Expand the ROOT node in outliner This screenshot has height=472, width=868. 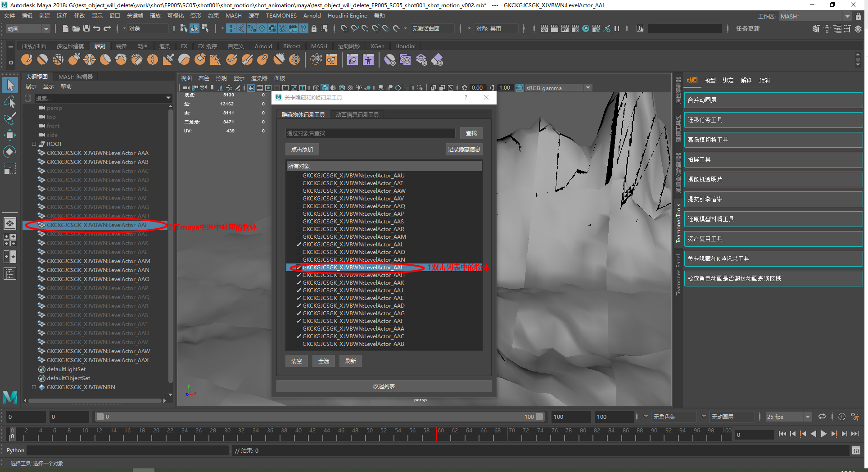(34, 144)
